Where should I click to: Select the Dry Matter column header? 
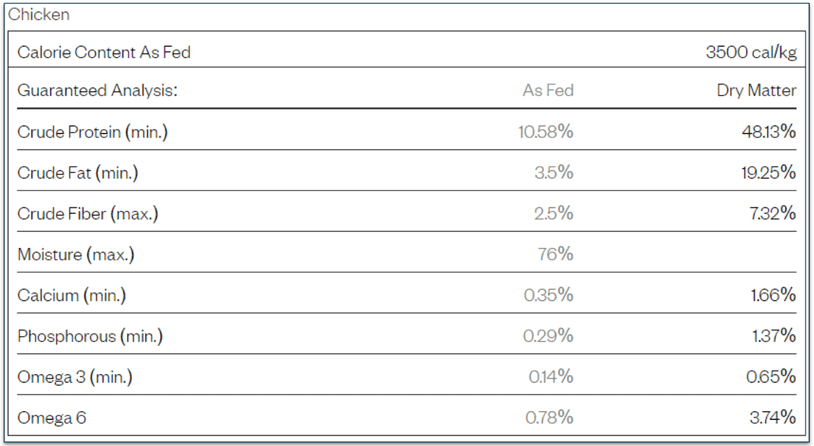point(756,91)
